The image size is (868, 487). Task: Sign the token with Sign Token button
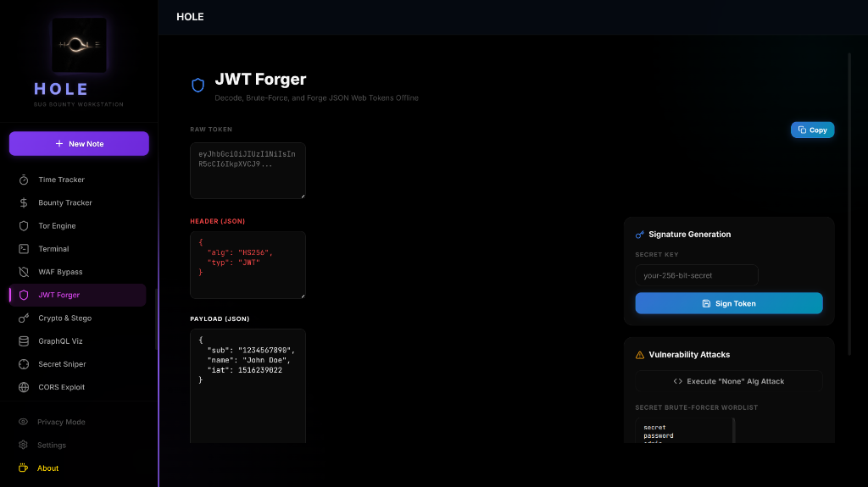click(728, 303)
